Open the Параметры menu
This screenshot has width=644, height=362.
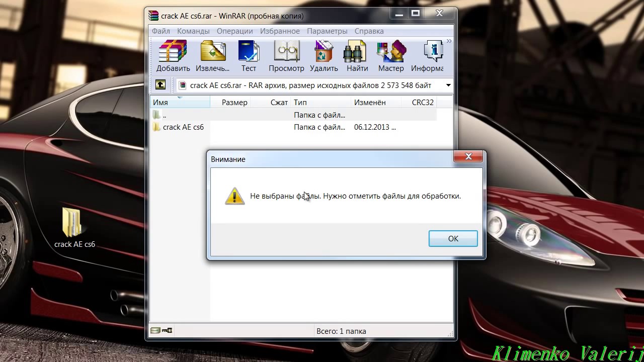pyautogui.click(x=327, y=31)
